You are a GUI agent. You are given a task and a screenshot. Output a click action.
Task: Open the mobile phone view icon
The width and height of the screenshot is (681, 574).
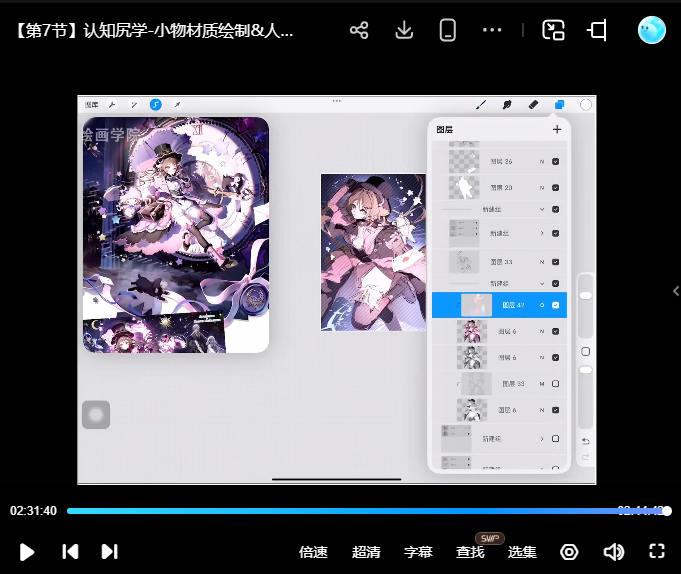(x=448, y=30)
